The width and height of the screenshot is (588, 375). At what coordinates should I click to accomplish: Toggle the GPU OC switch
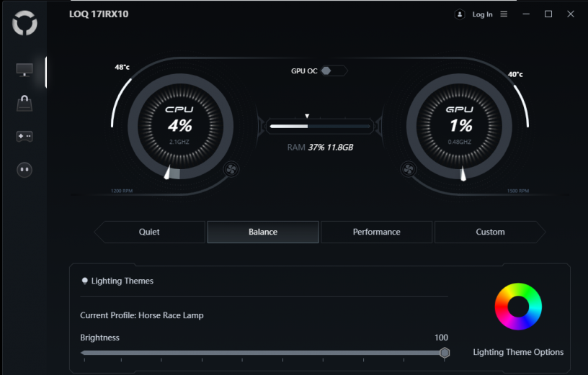tap(326, 71)
